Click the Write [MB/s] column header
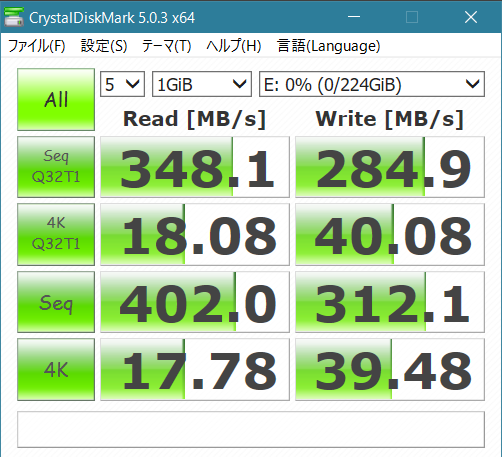Image resolution: width=502 pixels, height=457 pixels. pyautogui.click(x=390, y=119)
